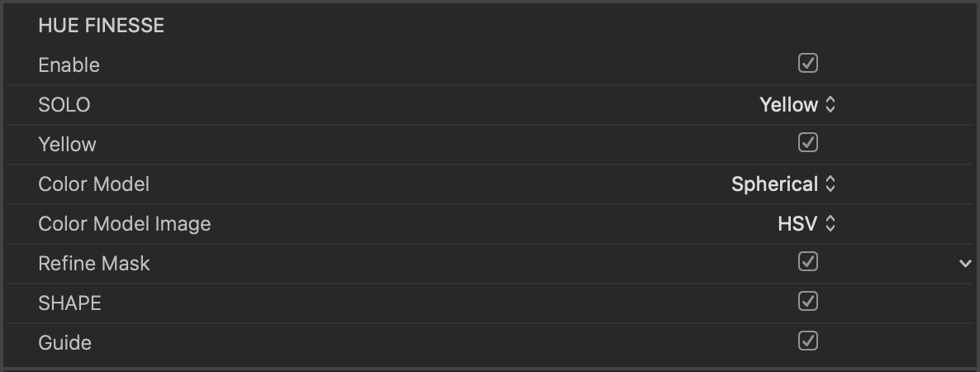Screen dimensions: 980x372
Task: Click the Yellow parameter label
Action: tap(67, 145)
